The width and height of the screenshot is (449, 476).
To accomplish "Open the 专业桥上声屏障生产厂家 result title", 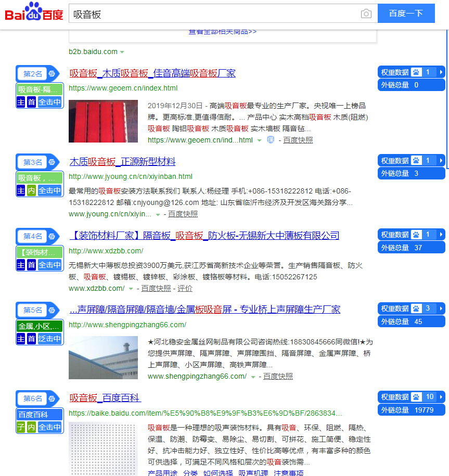I will coord(205,310).
